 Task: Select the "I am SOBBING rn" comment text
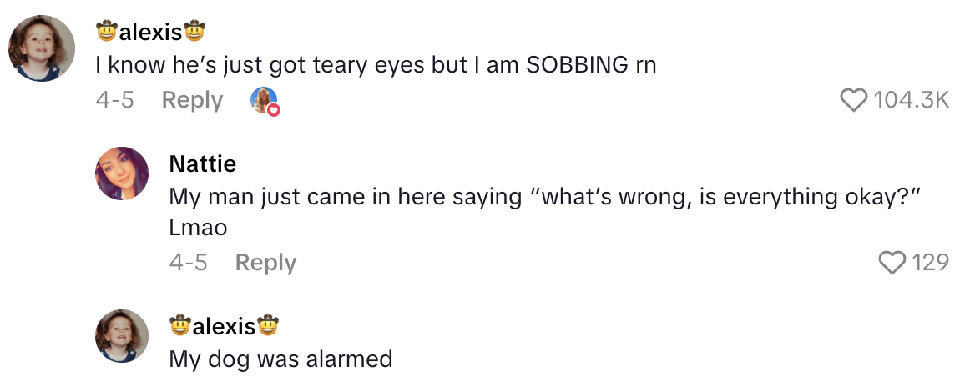[376, 65]
